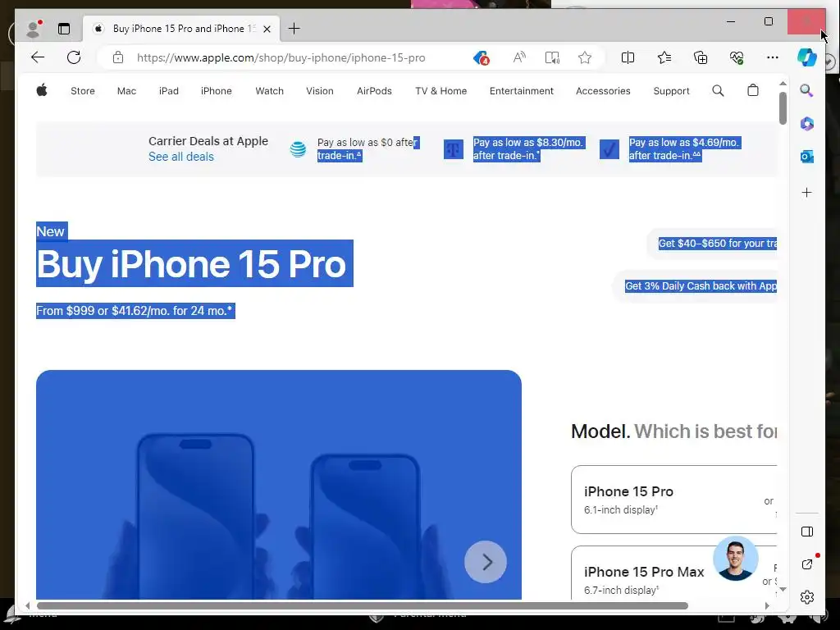This screenshot has height=630, width=840.
Task: Click the horizontal scrollbar thumb
Action: 362,606
